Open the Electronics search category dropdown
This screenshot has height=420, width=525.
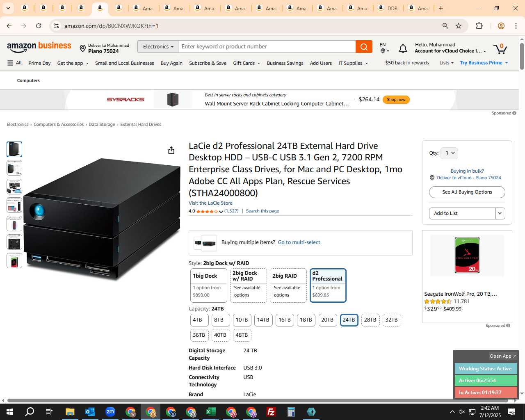tap(158, 47)
